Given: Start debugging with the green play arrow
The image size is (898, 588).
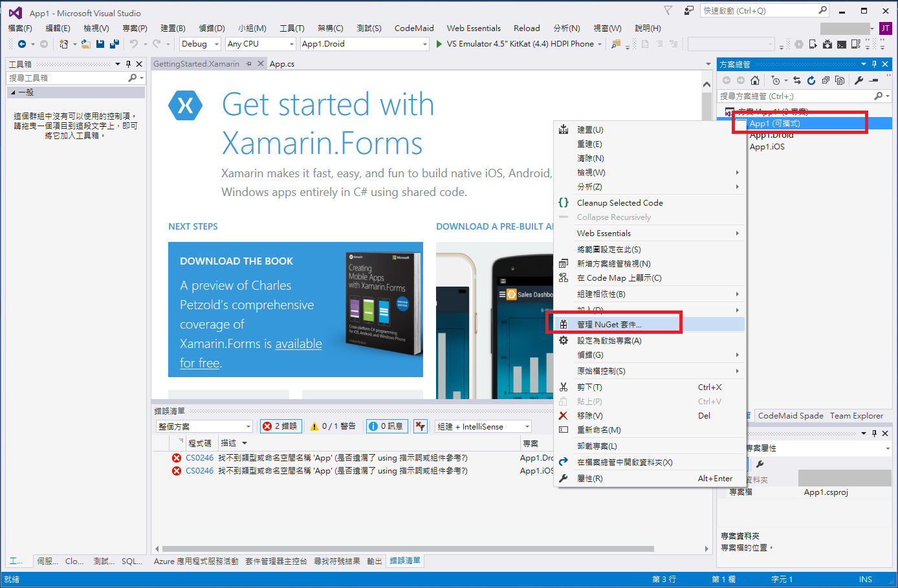Looking at the screenshot, I should pos(439,44).
